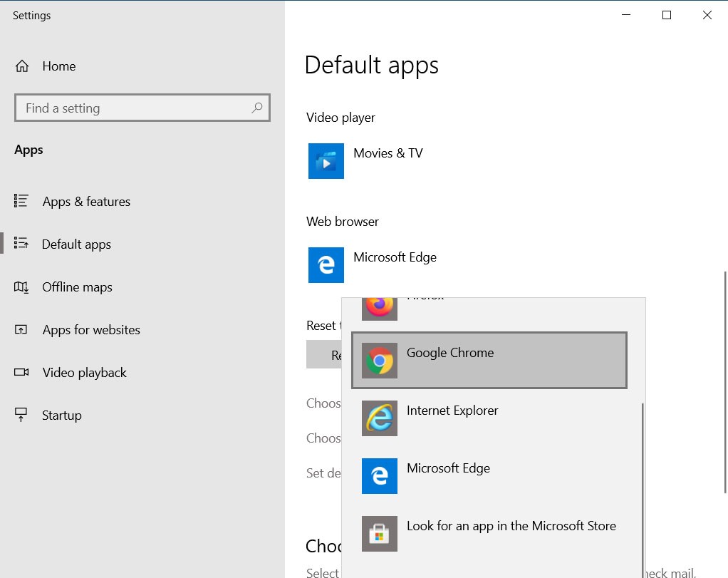
Task: Open the Web browser default chooser
Action: pyautogui.click(x=395, y=258)
